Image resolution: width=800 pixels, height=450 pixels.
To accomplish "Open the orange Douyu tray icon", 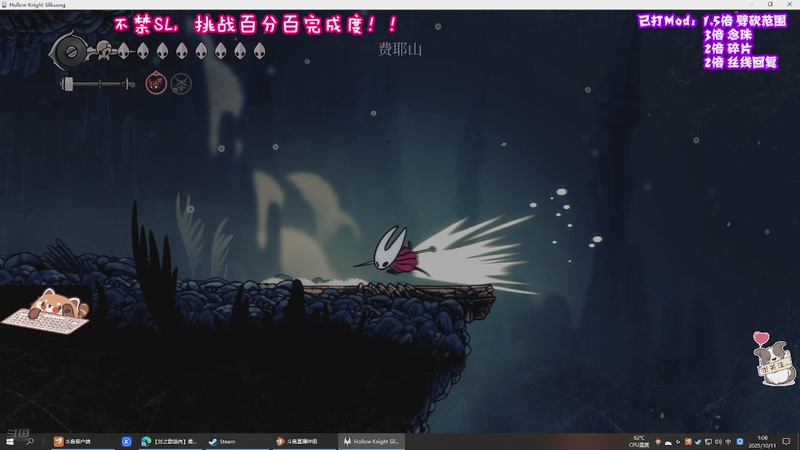I will (x=688, y=442).
